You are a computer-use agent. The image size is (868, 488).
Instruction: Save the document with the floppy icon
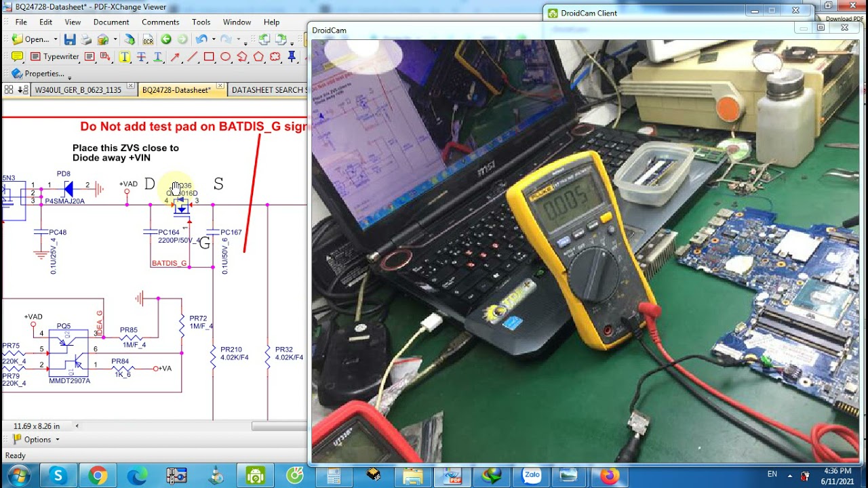[x=70, y=39]
